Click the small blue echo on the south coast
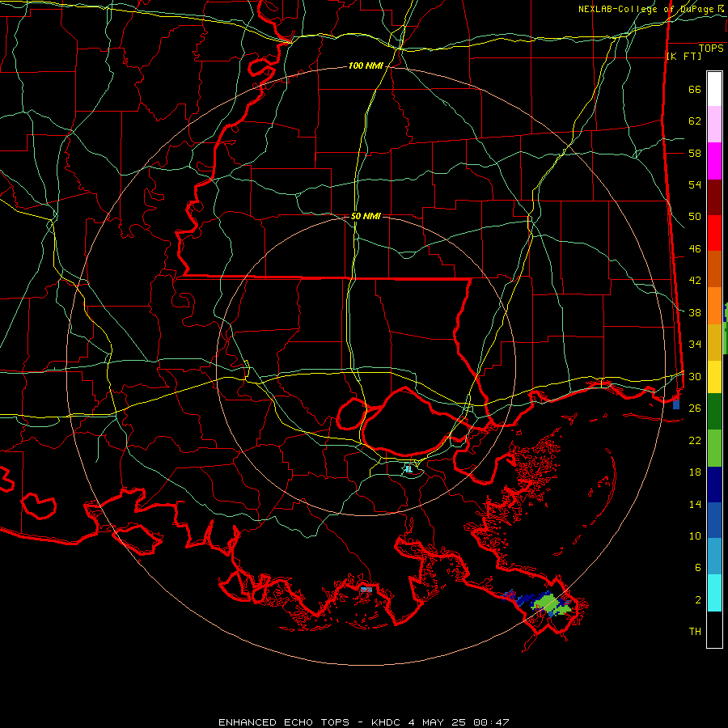This screenshot has height=728, width=728. point(366,590)
